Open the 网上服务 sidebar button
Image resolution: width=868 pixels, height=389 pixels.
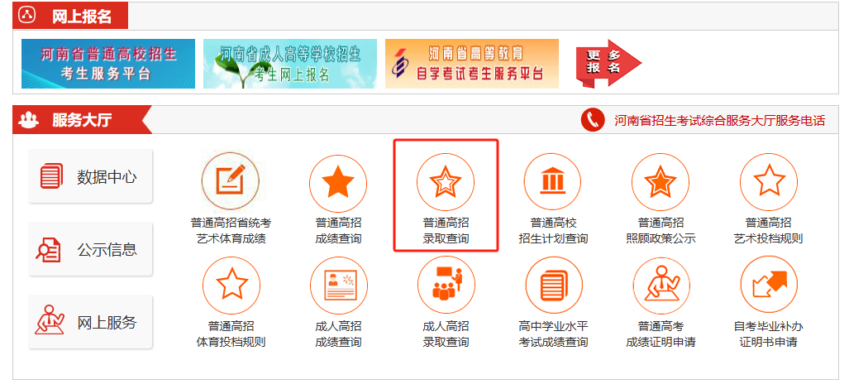(x=90, y=321)
